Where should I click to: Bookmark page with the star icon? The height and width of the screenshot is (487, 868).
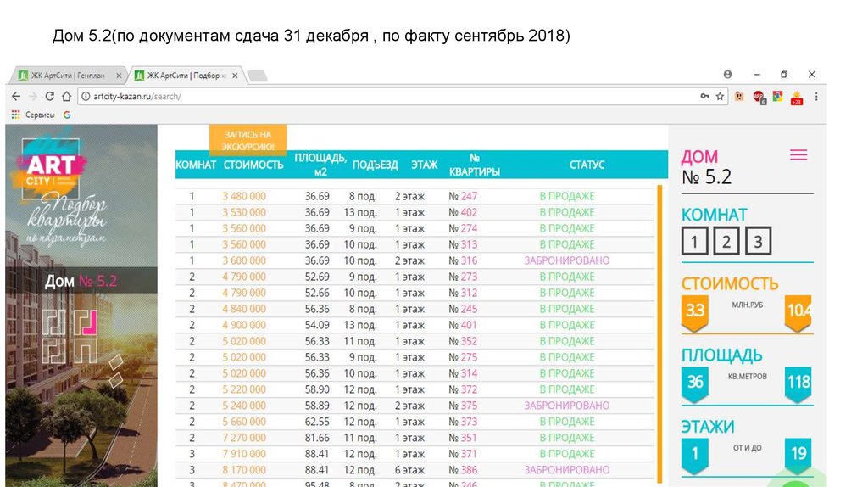tap(720, 97)
